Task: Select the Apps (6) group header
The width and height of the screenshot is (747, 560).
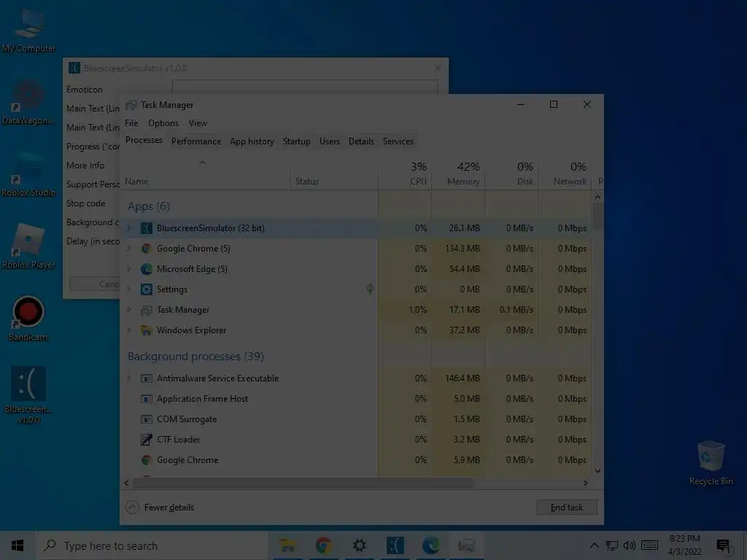Action: point(149,206)
